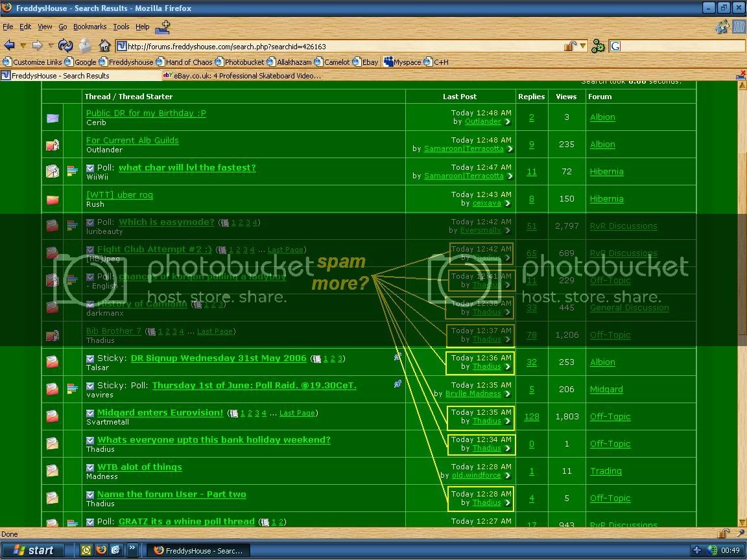This screenshot has width=747, height=560.
Task: Open the View menu
Action: [x=45, y=27]
